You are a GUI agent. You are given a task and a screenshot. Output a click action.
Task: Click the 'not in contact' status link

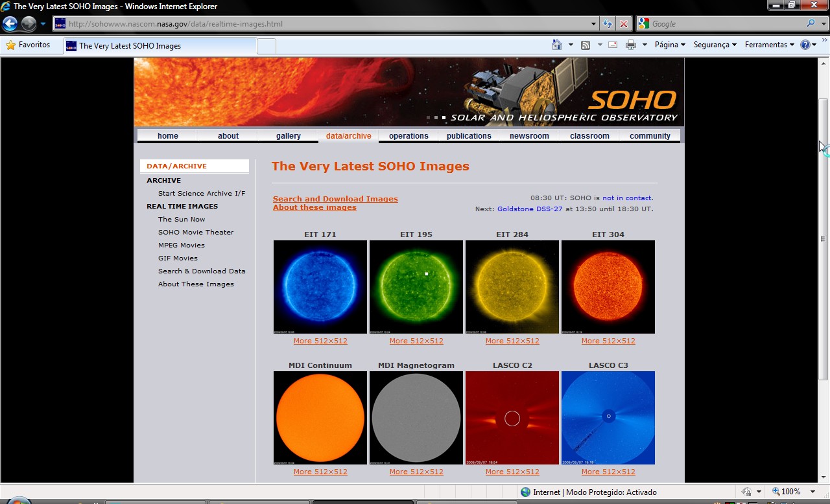point(627,198)
